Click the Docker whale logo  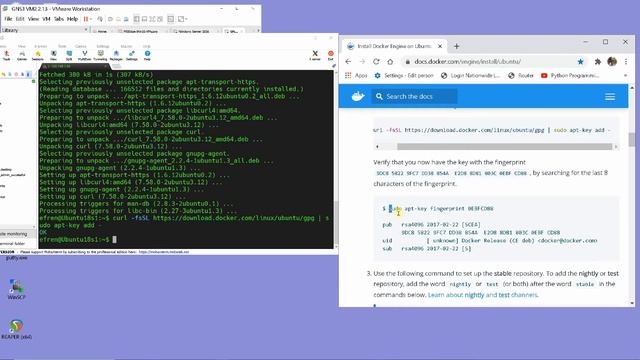[358, 96]
